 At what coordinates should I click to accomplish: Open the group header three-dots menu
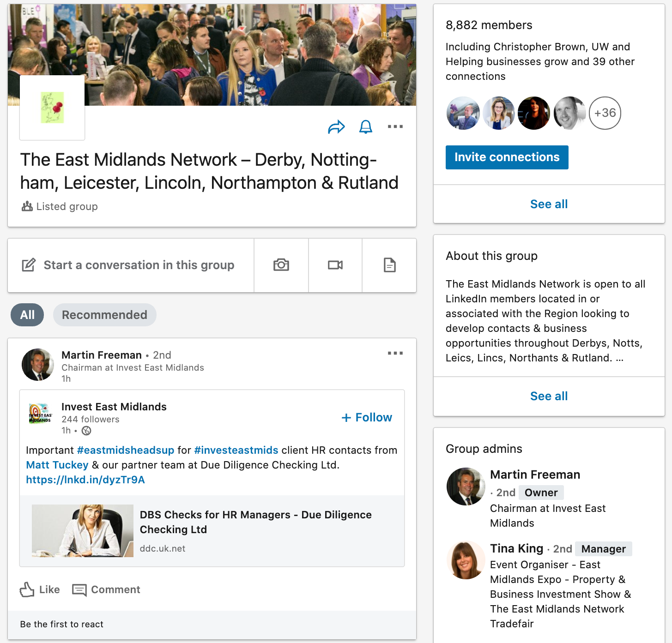pos(395,126)
